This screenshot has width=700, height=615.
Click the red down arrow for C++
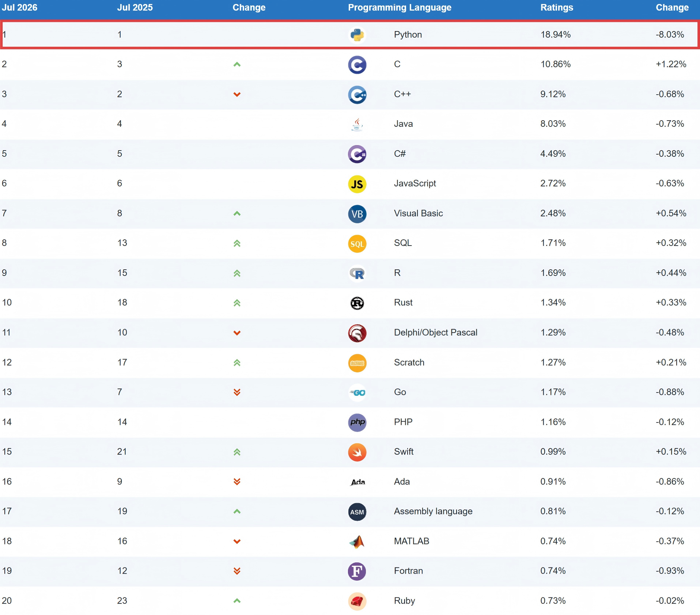pos(237,95)
